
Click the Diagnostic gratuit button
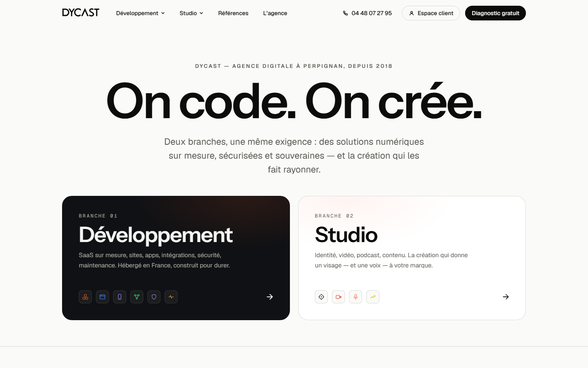coord(495,13)
